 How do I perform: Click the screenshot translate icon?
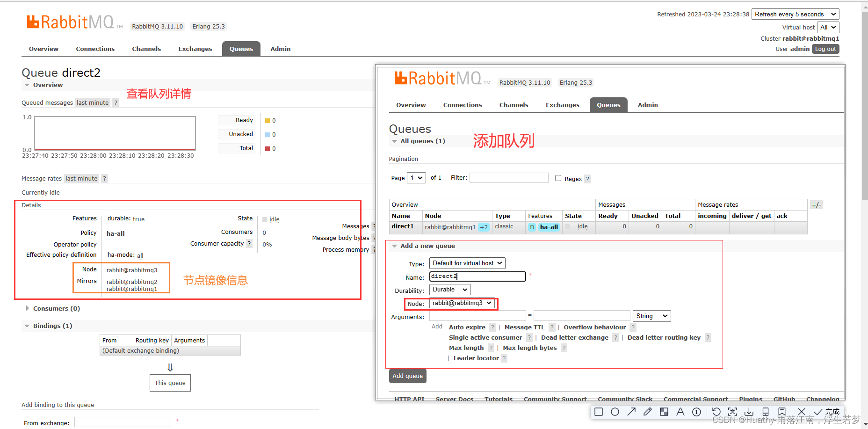[732, 412]
